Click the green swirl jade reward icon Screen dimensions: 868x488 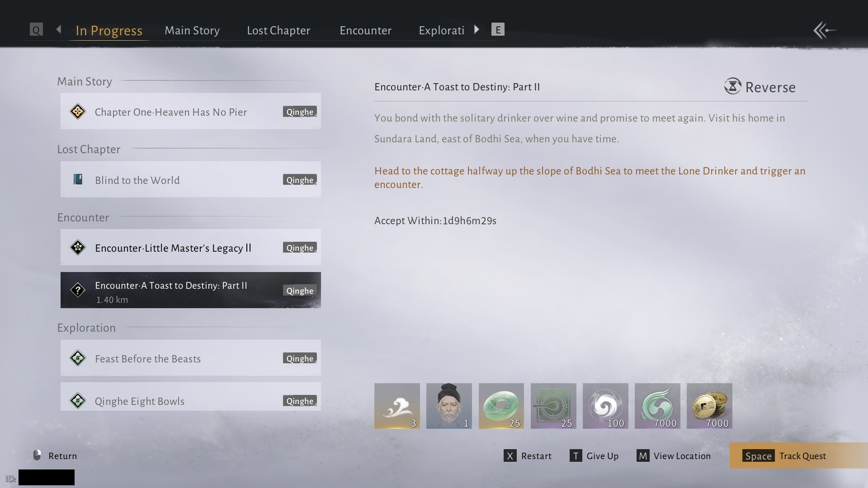[657, 405]
